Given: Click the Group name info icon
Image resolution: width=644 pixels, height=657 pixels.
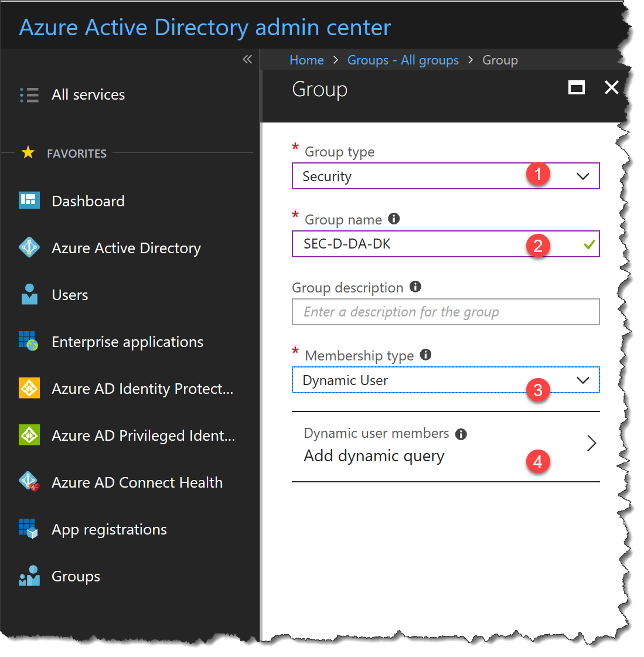Looking at the screenshot, I should pyautogui.click(x=394, y=219).
